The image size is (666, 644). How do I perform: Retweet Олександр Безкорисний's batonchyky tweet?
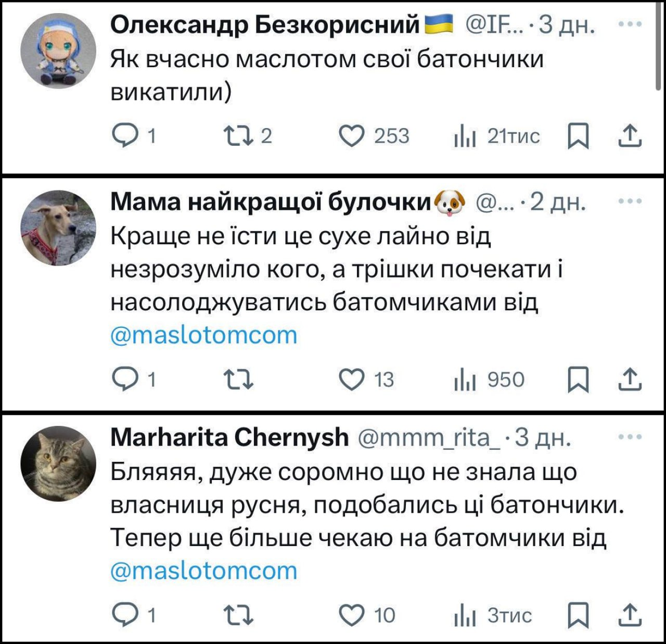pyautogui.click(x=238, y=136)
